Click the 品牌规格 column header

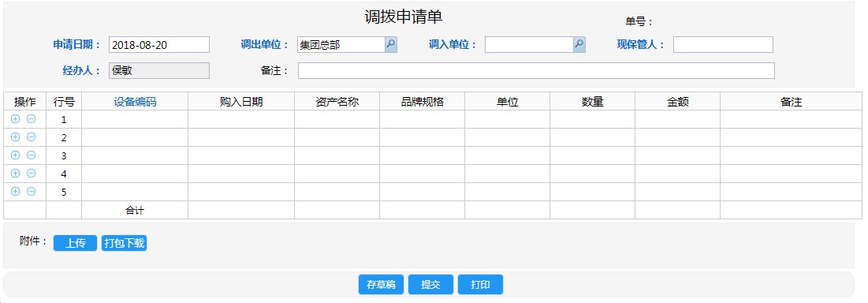click(423, 102)
